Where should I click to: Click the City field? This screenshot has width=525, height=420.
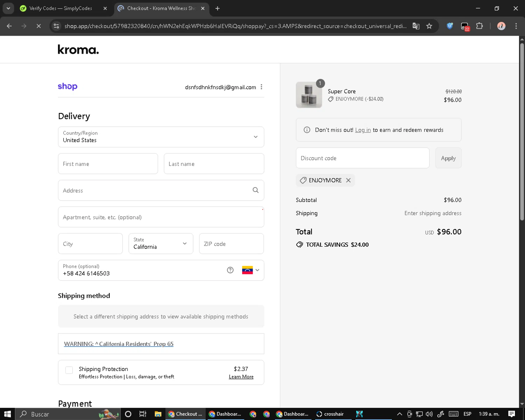tap(90, 244)
